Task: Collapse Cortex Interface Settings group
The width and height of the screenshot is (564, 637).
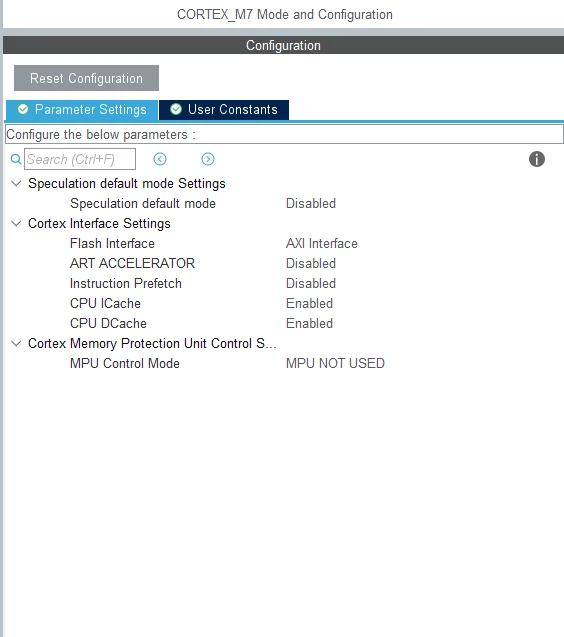Action: (16, 223)
